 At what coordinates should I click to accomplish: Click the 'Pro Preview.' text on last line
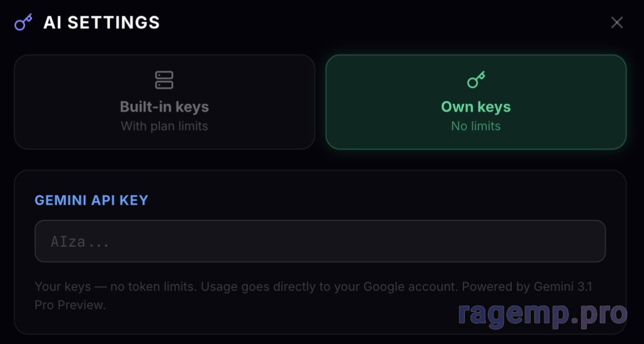pyautogui.click(x=70, y=305)
